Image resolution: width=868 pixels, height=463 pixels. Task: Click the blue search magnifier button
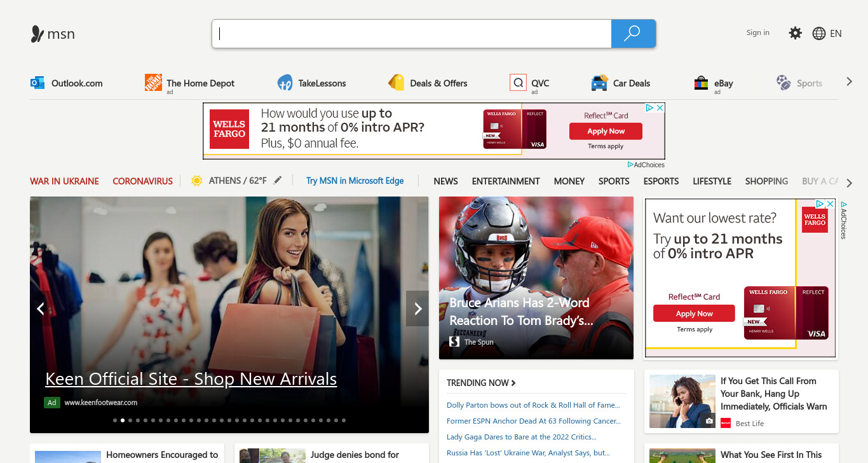[633, 34]
